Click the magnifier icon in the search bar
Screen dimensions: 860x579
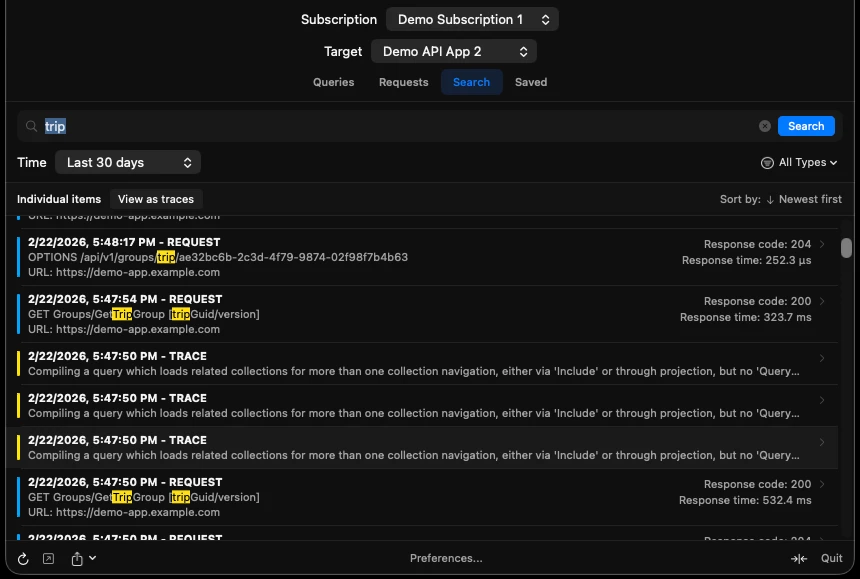(x=32, y=126)
